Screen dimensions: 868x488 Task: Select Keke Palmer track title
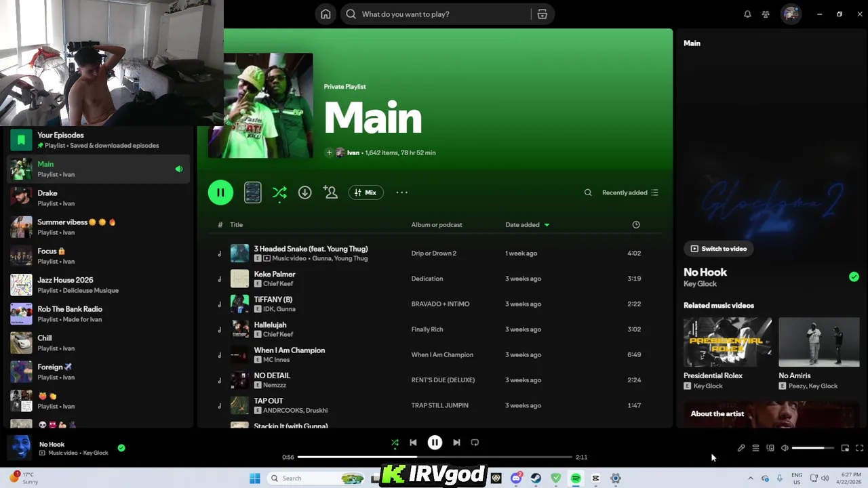275,274
